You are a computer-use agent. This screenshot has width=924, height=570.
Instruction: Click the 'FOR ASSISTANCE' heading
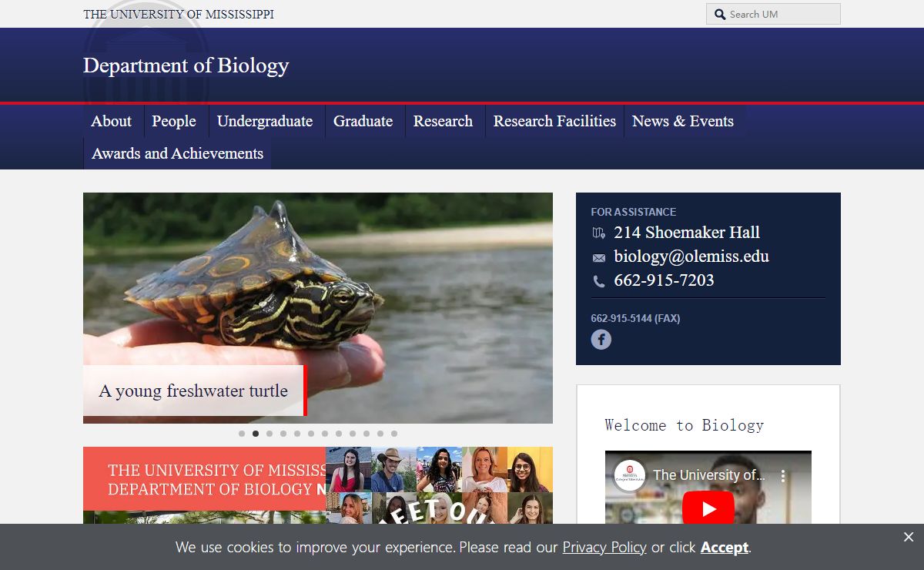point(634,212)
